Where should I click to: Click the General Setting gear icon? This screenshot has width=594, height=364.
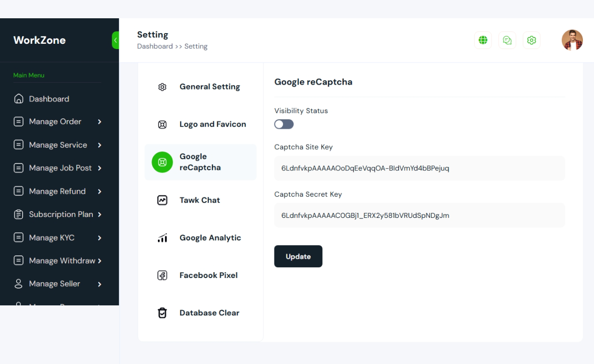tap(162, 87)
